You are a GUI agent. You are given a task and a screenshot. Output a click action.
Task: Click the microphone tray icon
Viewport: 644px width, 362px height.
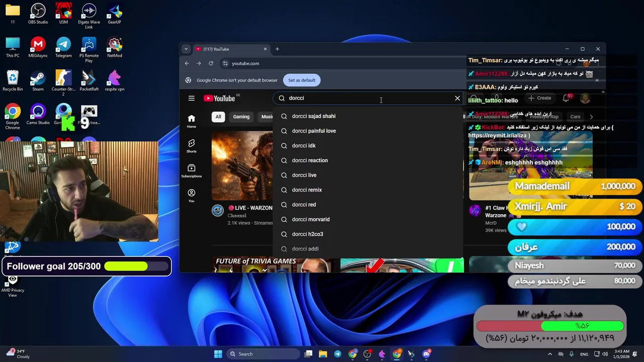(572, 354)
